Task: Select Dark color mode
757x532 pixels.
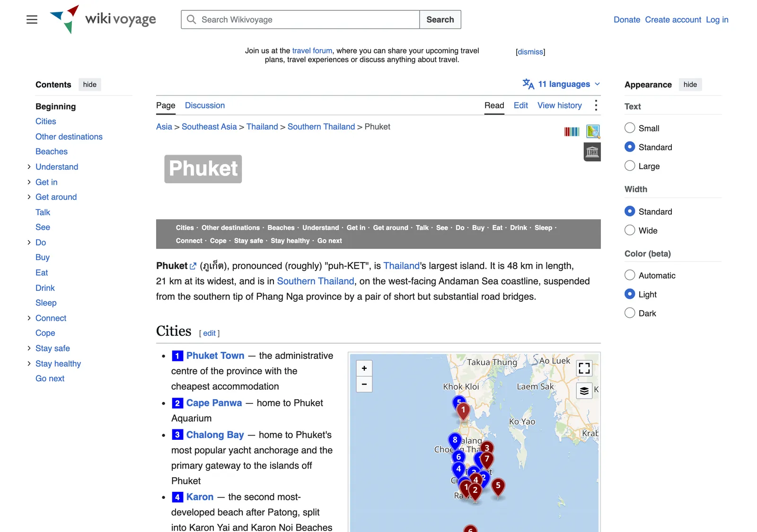Action: pyautogui.click(x=630, y=313)
